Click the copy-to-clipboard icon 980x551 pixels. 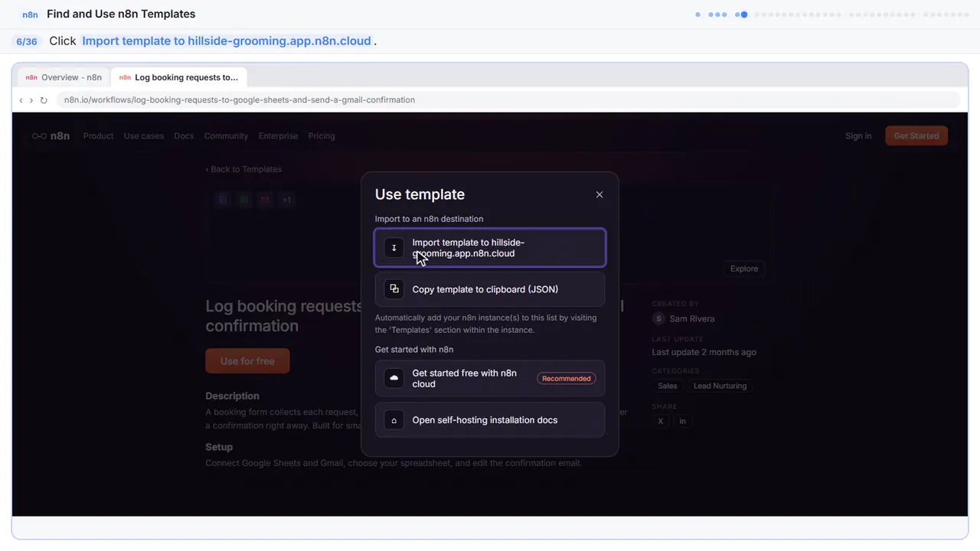click(394, 289)
